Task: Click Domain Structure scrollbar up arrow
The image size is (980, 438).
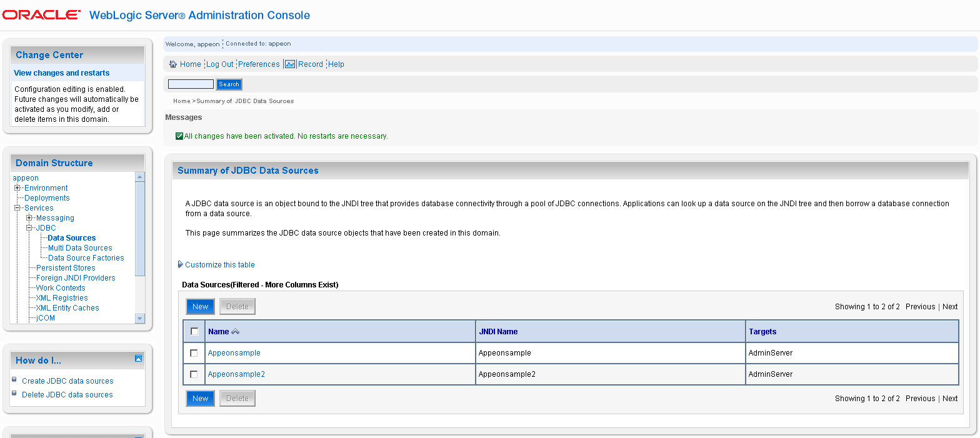Action: pyautogui.click(x=140, y=177)
